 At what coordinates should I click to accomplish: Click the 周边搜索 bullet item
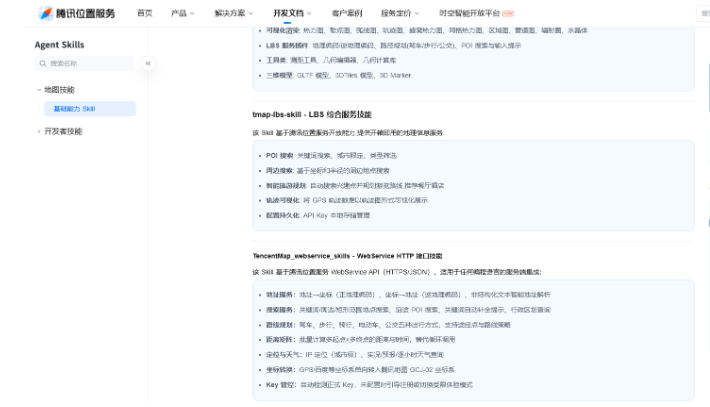point(327,171)
